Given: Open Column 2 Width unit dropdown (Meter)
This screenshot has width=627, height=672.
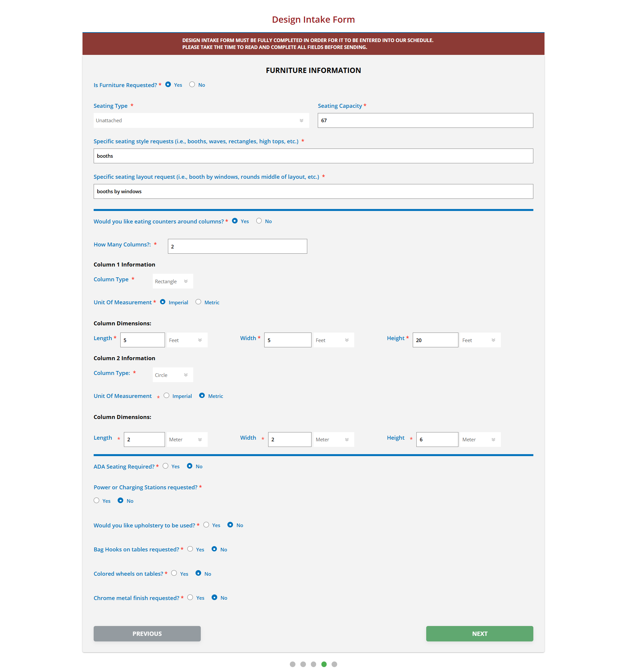Looking at the screenshot, I should [334, 439].
